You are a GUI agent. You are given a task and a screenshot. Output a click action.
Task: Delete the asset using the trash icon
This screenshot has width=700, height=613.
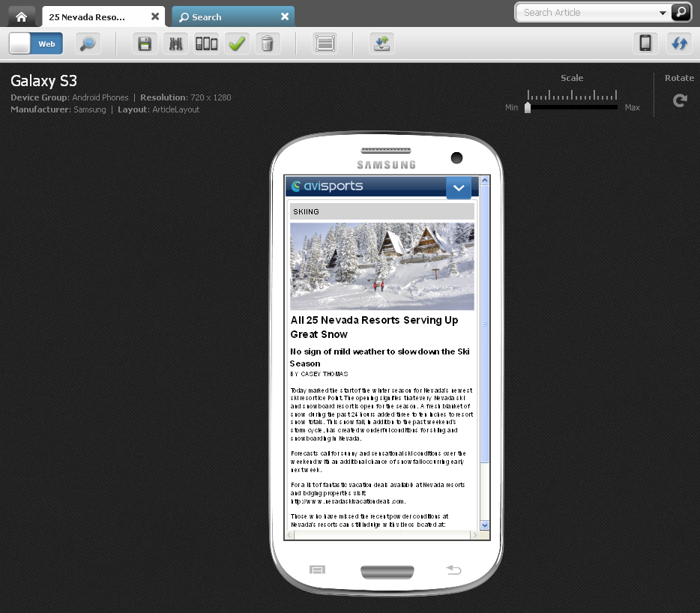click(x=268, y=43)
